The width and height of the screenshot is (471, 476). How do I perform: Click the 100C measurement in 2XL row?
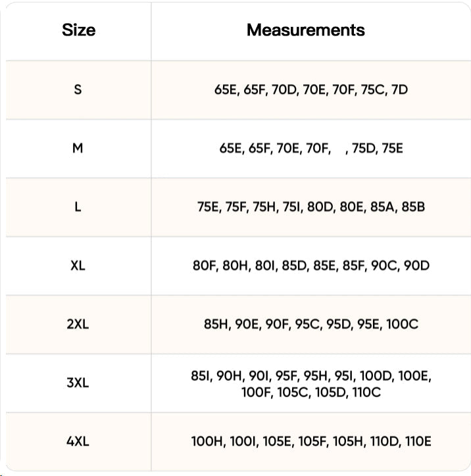click(403, 325)
